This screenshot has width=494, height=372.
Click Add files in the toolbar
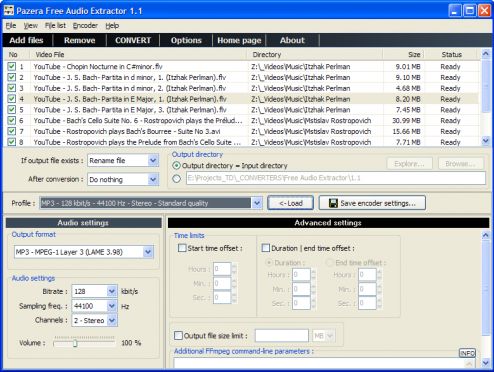click(26, 40)
